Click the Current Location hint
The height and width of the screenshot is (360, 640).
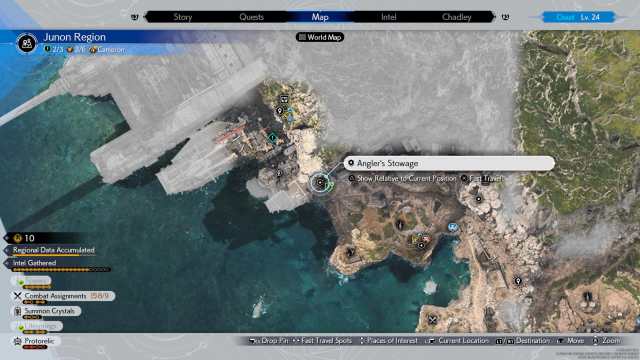457,340
